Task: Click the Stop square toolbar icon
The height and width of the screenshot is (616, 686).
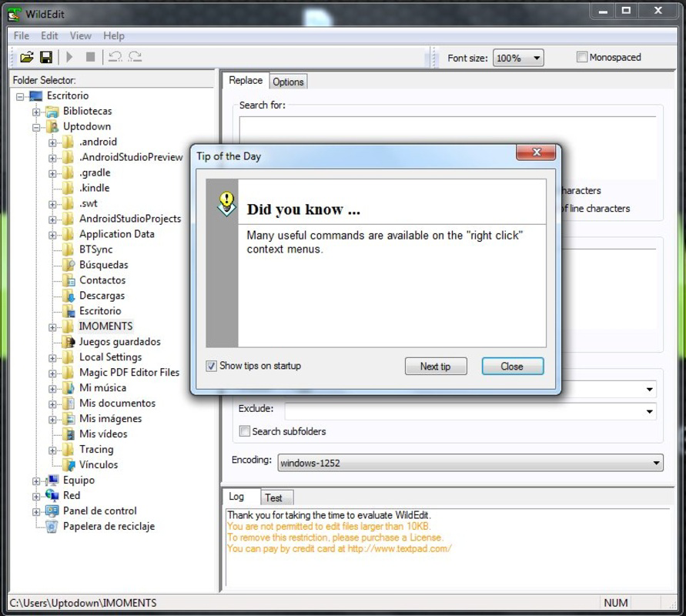Action: (90, 57)
